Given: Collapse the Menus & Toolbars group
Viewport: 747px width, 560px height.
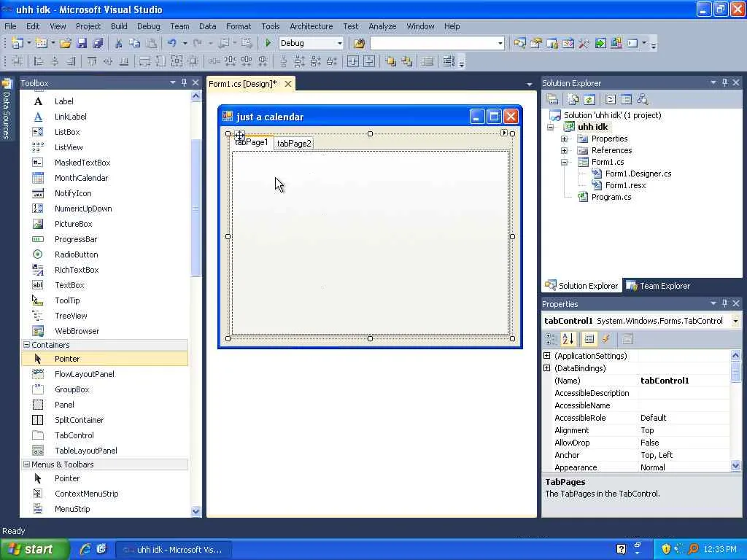Looking at the screenshot, I should pos(27,464).
